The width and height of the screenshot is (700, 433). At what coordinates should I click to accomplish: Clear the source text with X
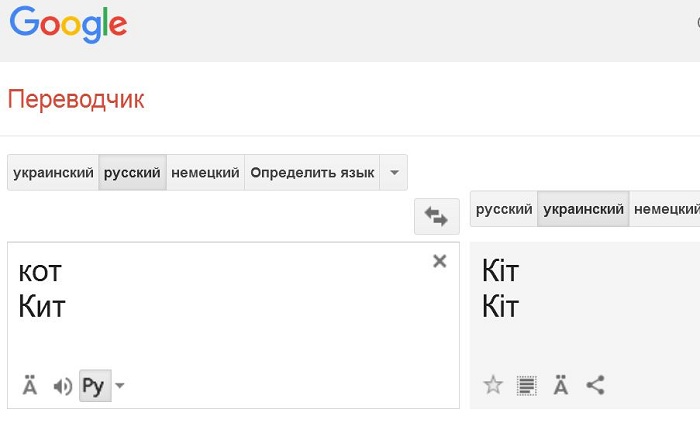pos(439,261)
